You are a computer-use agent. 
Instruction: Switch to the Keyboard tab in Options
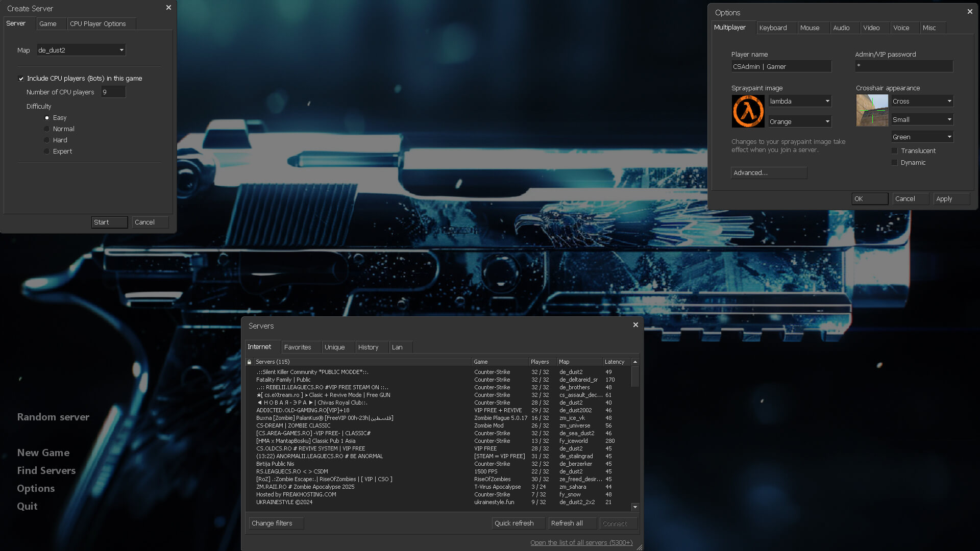[776, 28]
